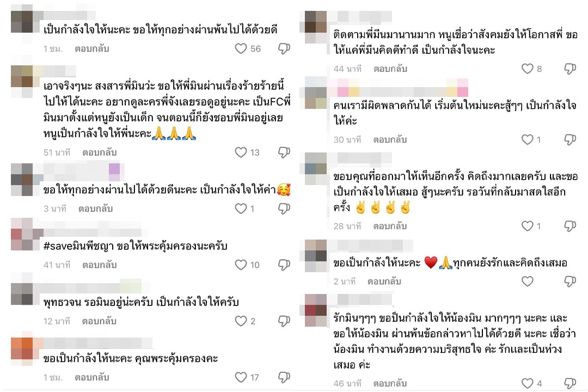Like the comment with 17 likes
The height and width of the screenshot is (392, 588).
241,377
